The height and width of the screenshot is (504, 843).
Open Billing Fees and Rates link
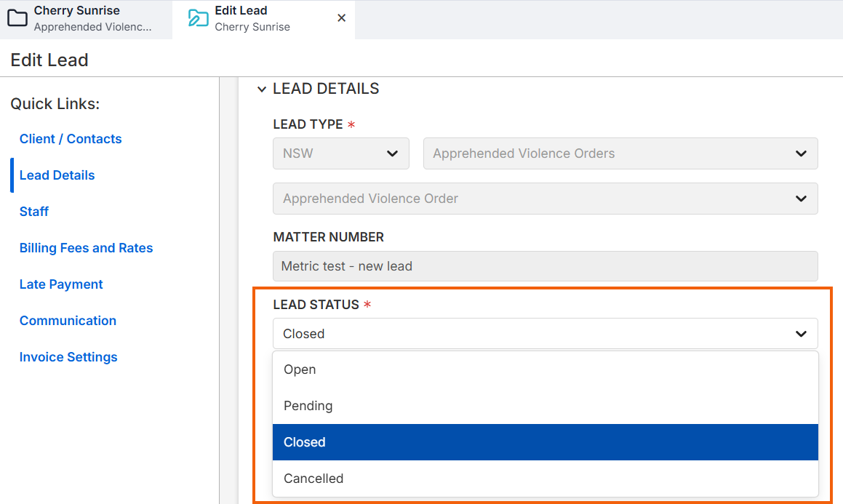click(86, 248)
